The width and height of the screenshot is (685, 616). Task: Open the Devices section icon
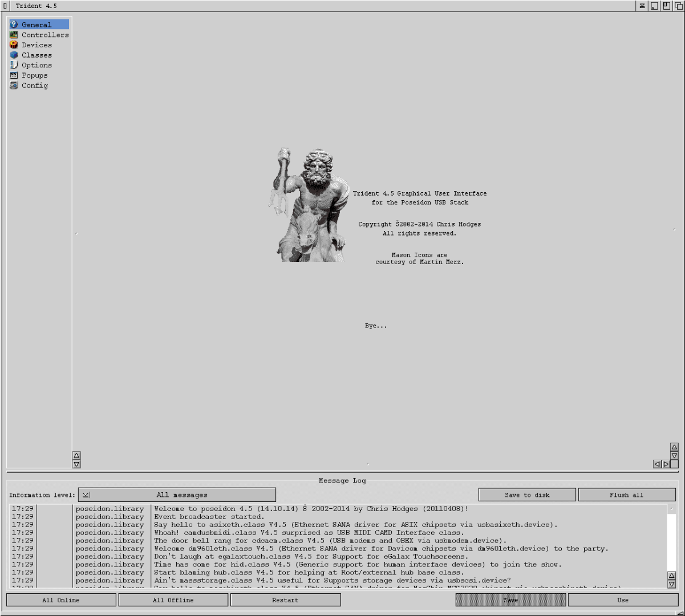pyautogui.click(x=14, y=45)
